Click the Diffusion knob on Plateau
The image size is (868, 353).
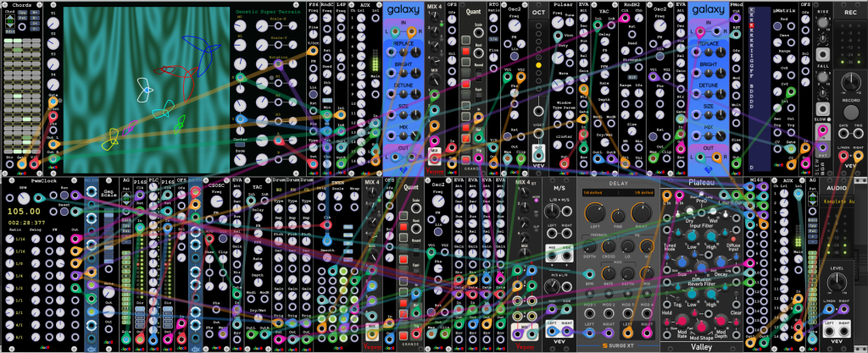click(x=701, y=267)
